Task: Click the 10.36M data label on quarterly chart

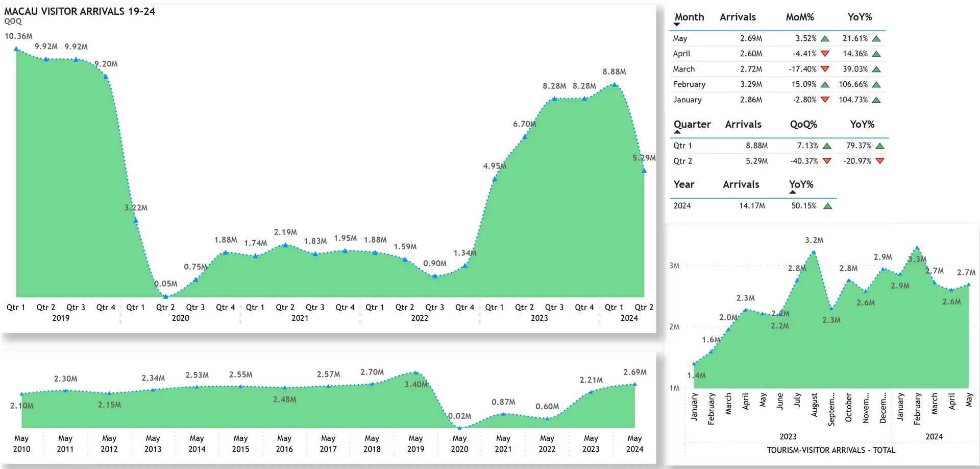Action: (18, 36)
